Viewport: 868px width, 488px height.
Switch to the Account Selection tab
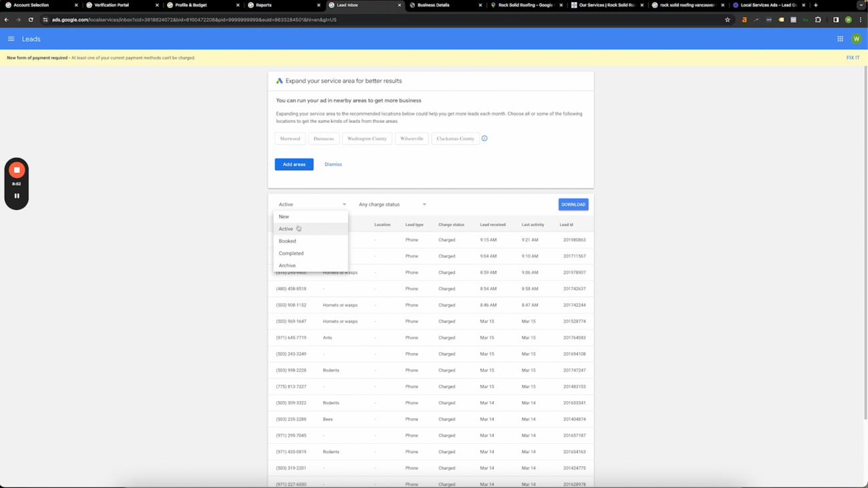tap(40, 5)
